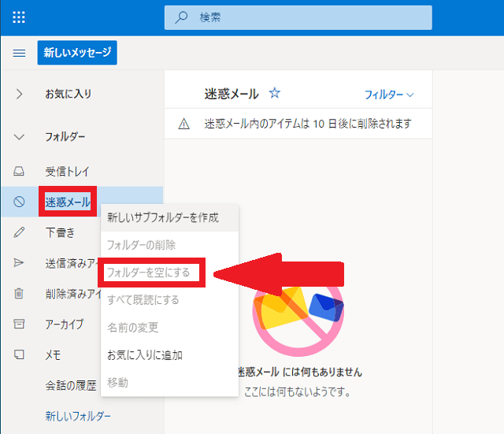Open the 受信トレイ folder
The height and width of the screenshot is (434, 504).
67,172
